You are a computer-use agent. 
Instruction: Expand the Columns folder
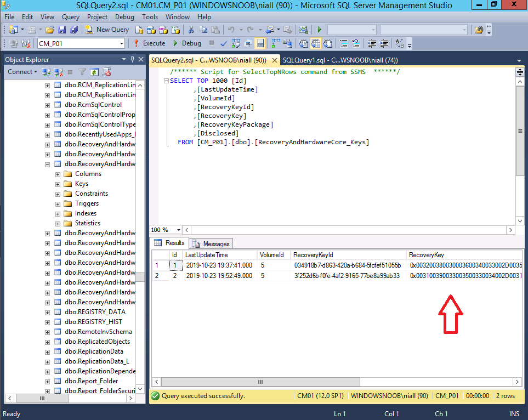coord(58,174)
